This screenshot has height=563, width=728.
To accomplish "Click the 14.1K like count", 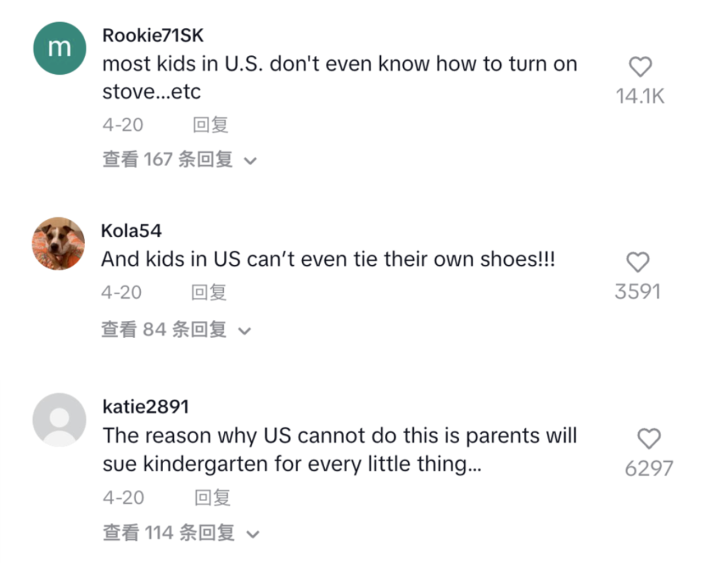I will (x=640, y=97).
